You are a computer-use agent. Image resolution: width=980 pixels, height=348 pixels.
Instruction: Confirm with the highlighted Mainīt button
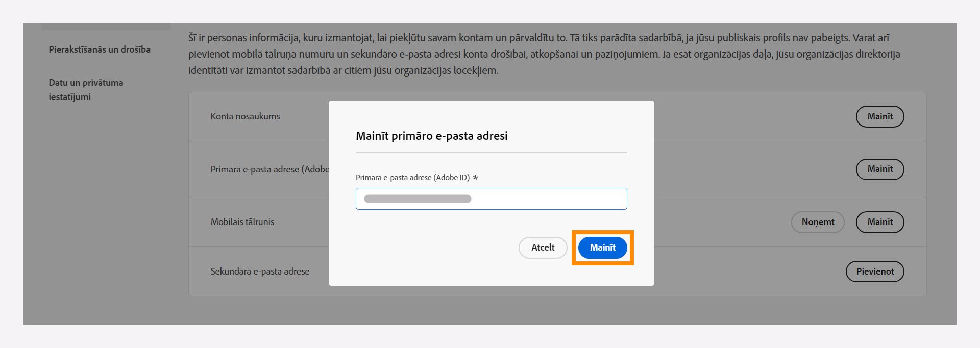[602, 247]
